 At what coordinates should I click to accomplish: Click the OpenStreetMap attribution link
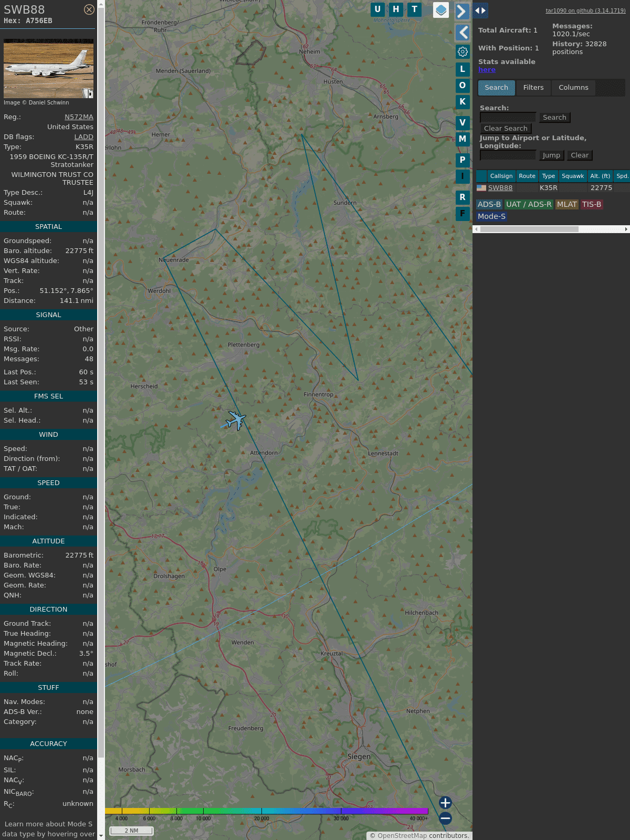pyautogui.click(x=402, y=836)
